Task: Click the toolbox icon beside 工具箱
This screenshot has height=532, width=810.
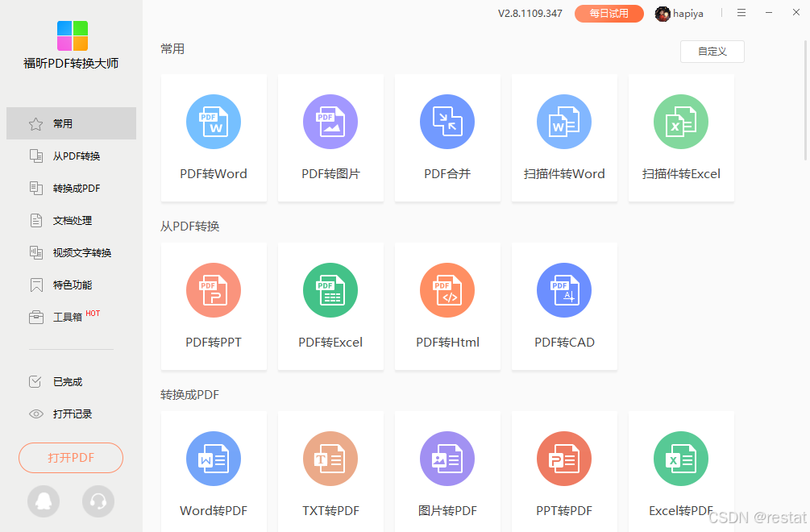Action: click(x=36, y=317)
